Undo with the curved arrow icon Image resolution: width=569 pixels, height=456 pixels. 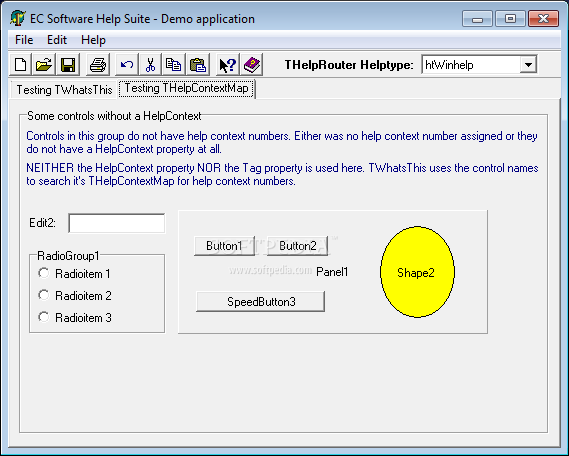click(127, 65)
